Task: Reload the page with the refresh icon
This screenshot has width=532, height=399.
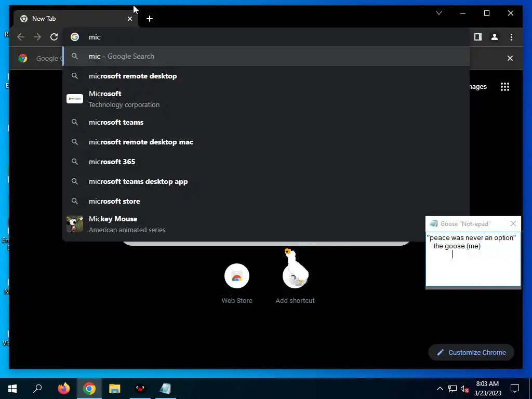Action: pos(54,37)
